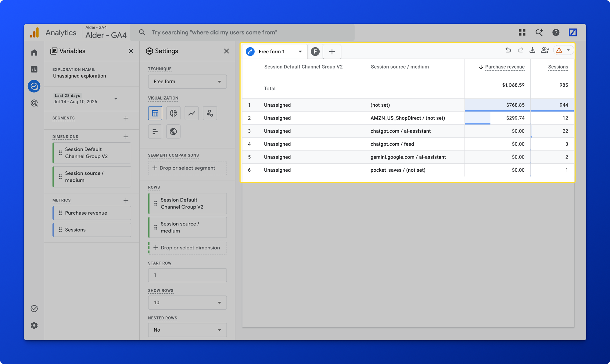610x364 pixels.
Task: Open the account avatar icon
Action: pos(573,32)
